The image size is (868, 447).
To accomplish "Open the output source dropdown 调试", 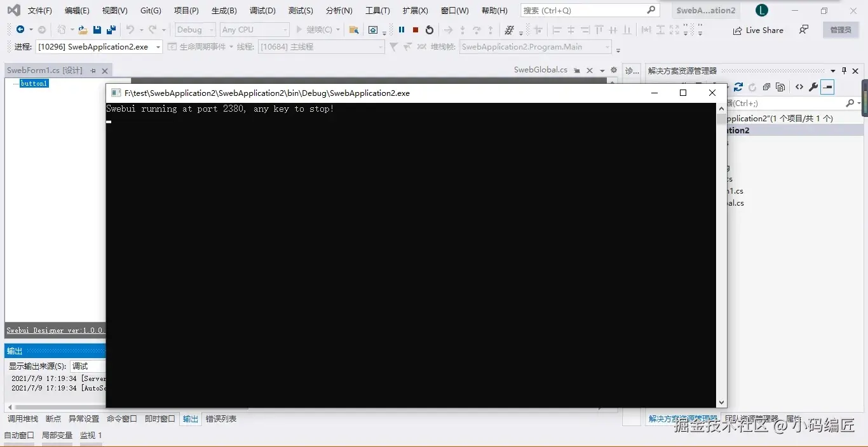I will [x=88, y=366].
